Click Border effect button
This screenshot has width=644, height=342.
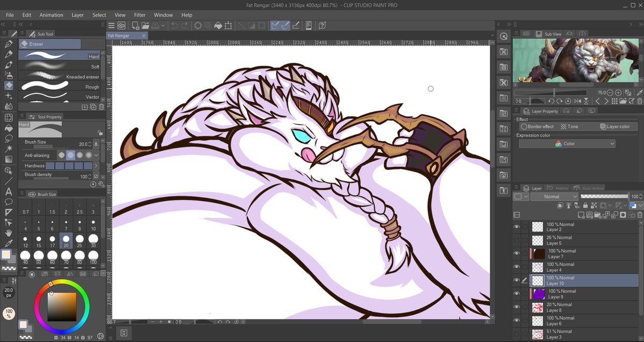pyautogui.click(x=537, y=127)
